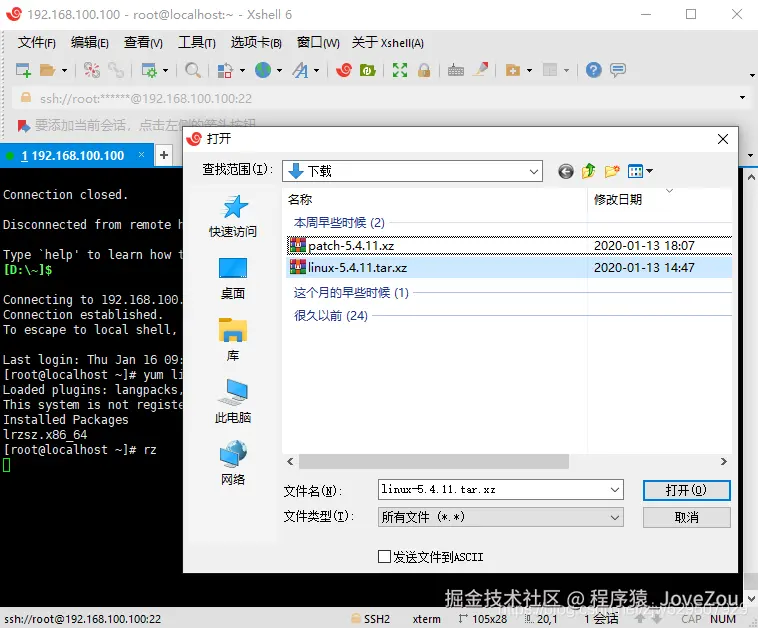Open the 工具(T) menu

tap(197, 43)
